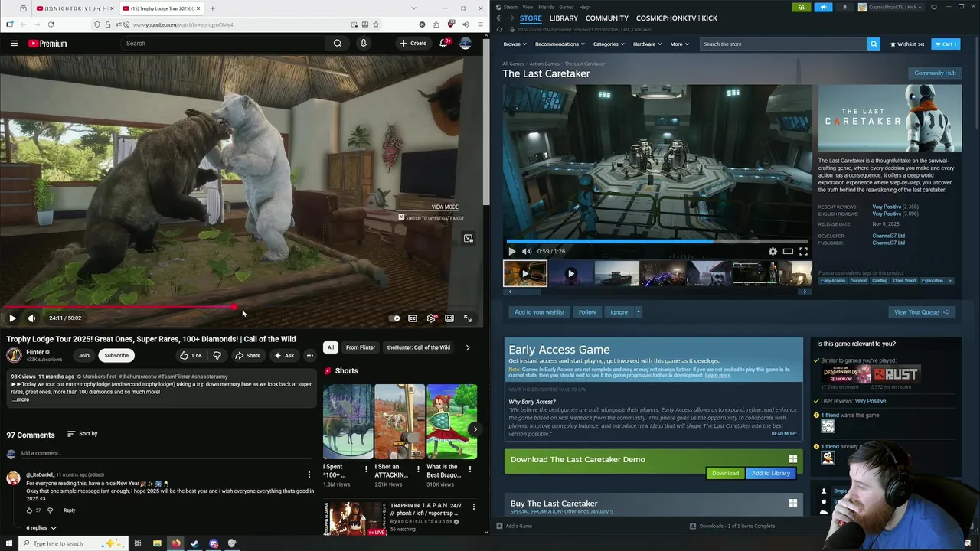Play the Steam game trailer
Viewport: 980px width, 551px height.
[x=512, y=251]
